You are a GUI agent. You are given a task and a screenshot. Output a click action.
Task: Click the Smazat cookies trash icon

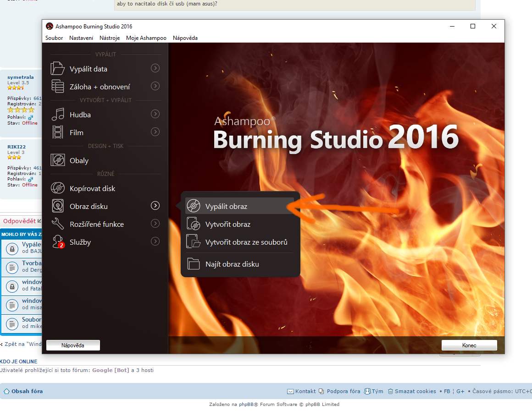(390, 392)
